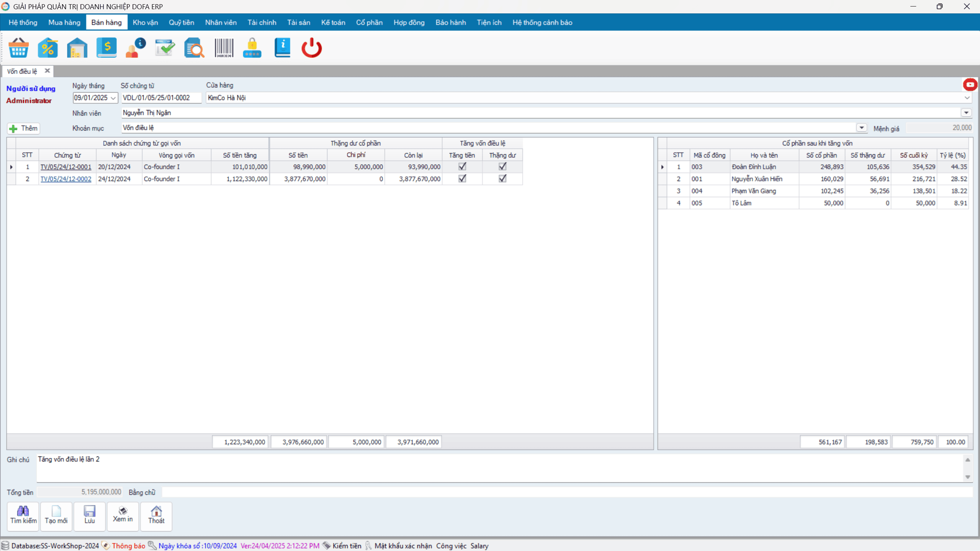Open the dollar price book icon
Viewport: 980px width, 551px height.
(x=106, y=48)
